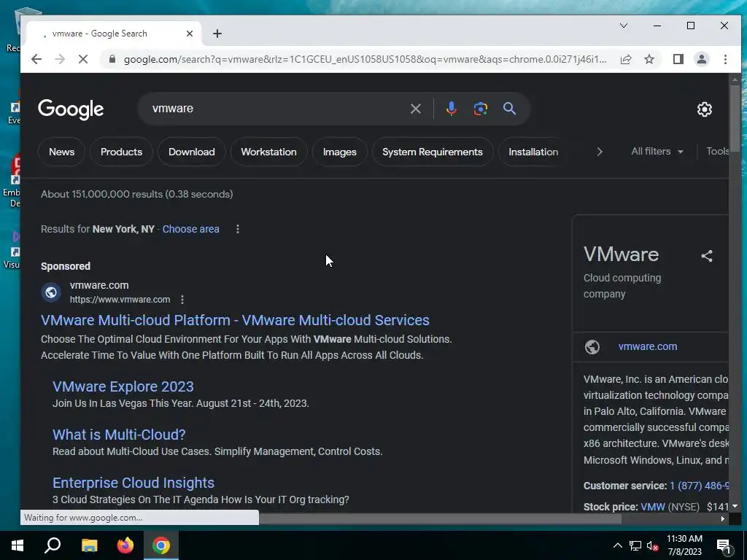Select the Images filter chip
This screenshot has width=747, height=560.
(340, 152)
